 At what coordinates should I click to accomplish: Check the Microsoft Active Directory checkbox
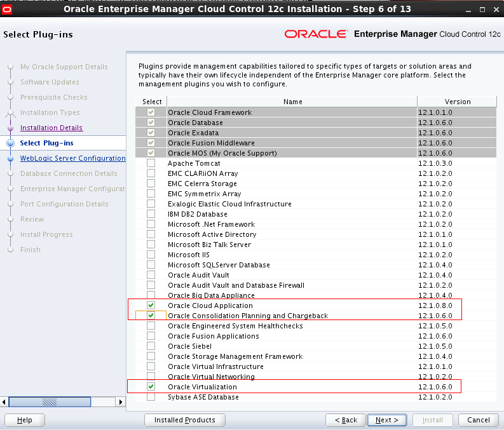click(151, 234)
